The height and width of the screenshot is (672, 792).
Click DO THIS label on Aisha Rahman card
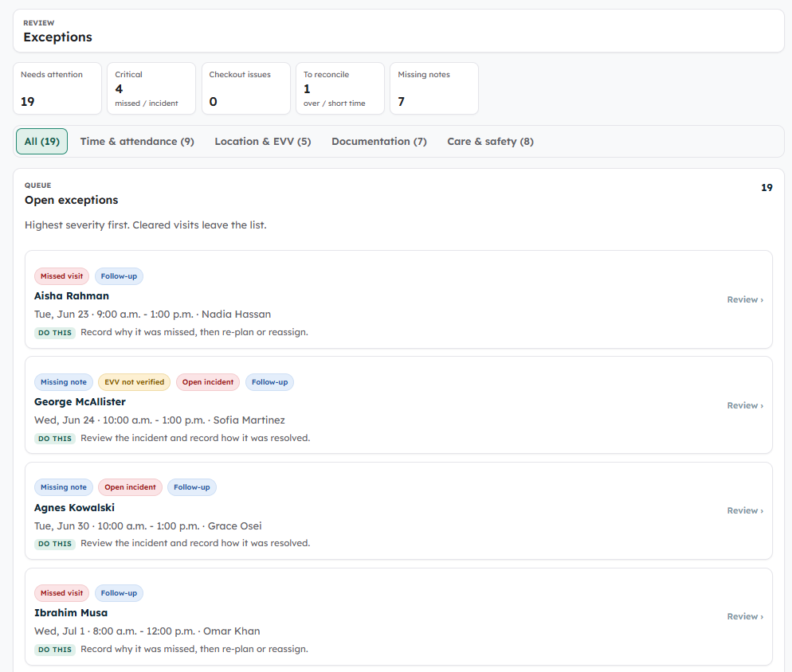(x=55, y=333)
